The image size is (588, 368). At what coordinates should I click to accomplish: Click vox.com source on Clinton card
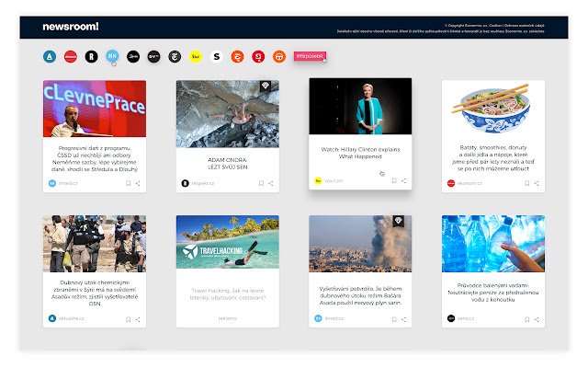pyautogui.click(x=329, y=180)
